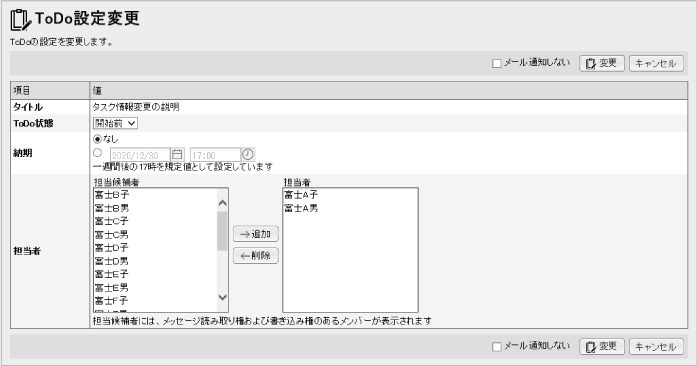The height and width of the screenshot is (366, 697).
Task: Click the due date input field
Action: [x=140, y=155]
